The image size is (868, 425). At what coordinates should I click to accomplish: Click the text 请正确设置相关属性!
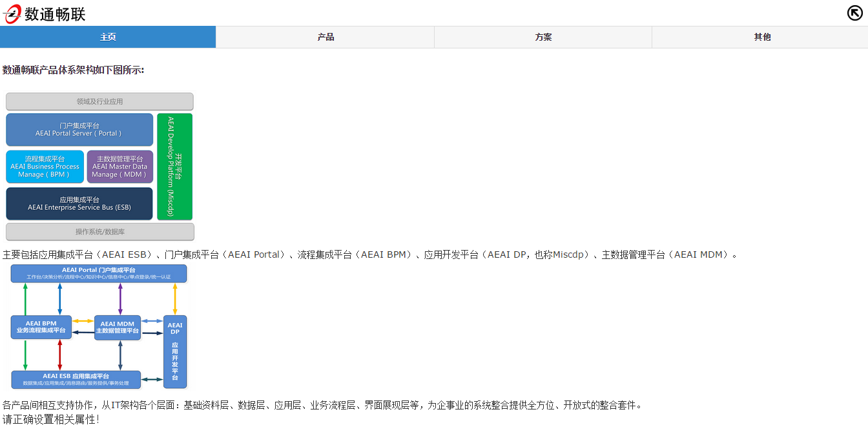[51, 419]
